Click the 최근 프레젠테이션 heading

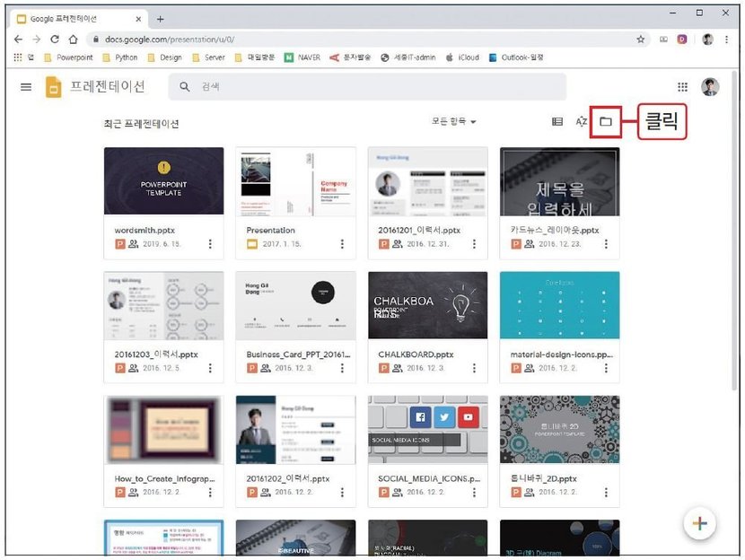(x=141, y=124)
